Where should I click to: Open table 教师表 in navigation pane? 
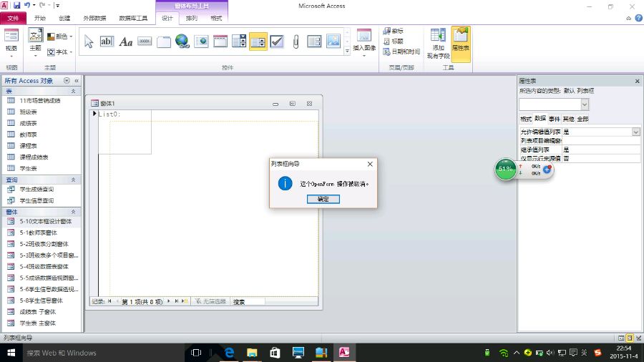[x=29, y=134]
